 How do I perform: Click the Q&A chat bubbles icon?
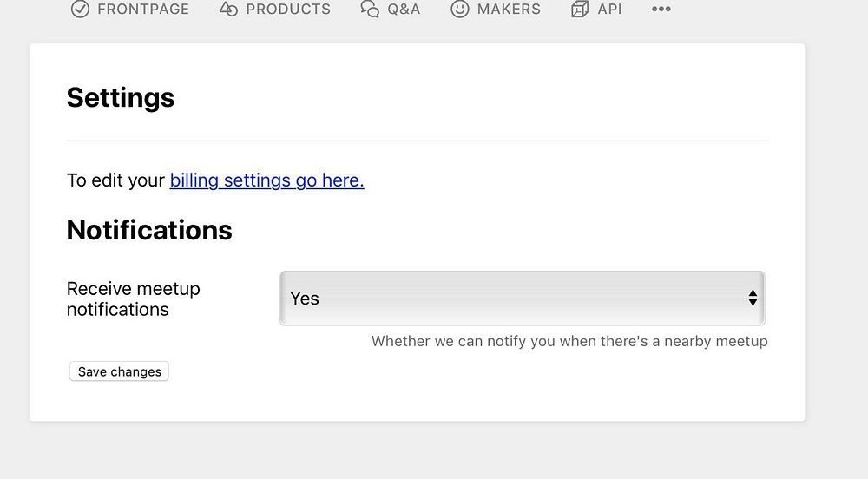[x=370, y=10]
